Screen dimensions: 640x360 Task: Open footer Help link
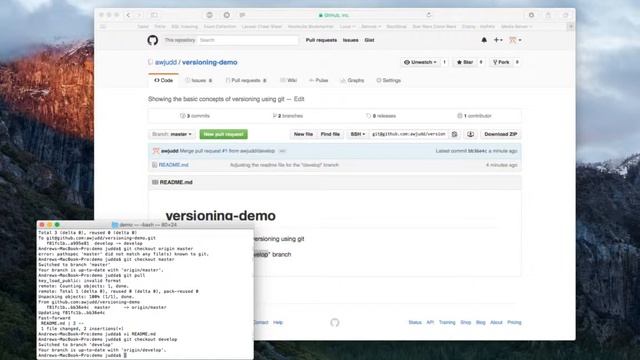point(278,322)
